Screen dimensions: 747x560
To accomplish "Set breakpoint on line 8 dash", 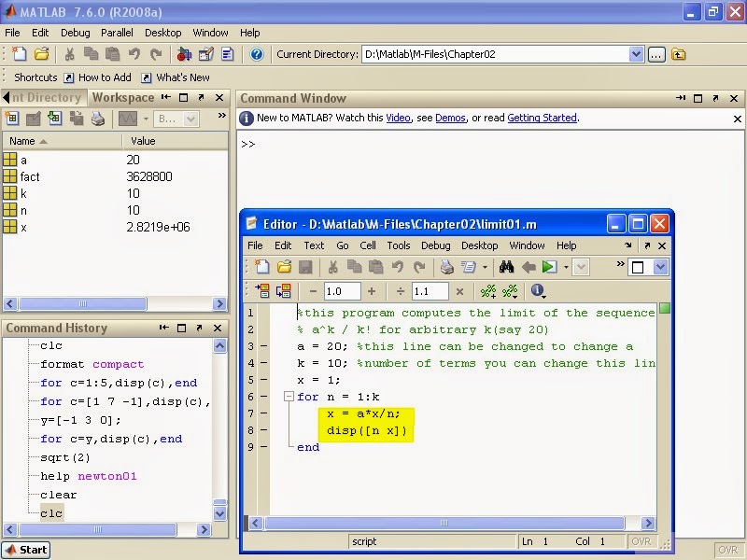I will [x=264, y=430].
